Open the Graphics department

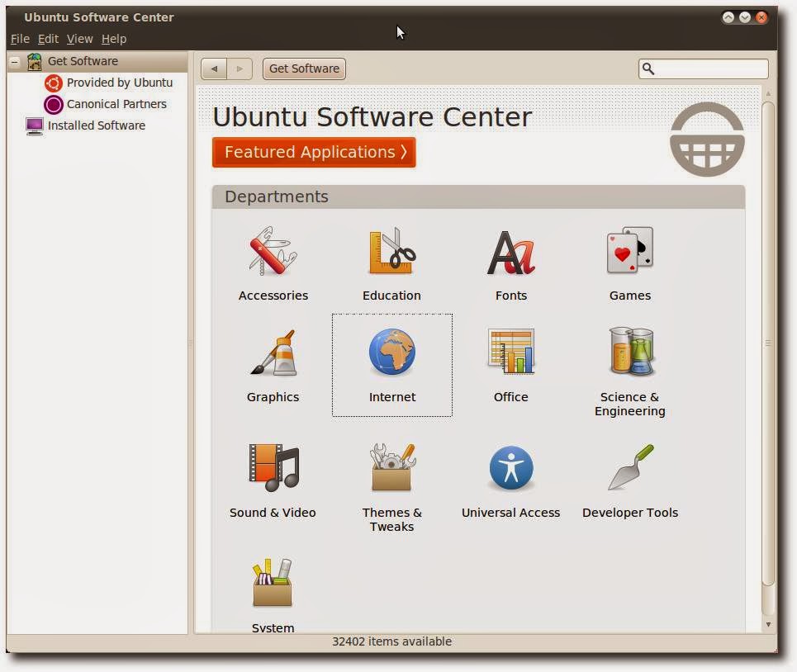coord(273,363)
